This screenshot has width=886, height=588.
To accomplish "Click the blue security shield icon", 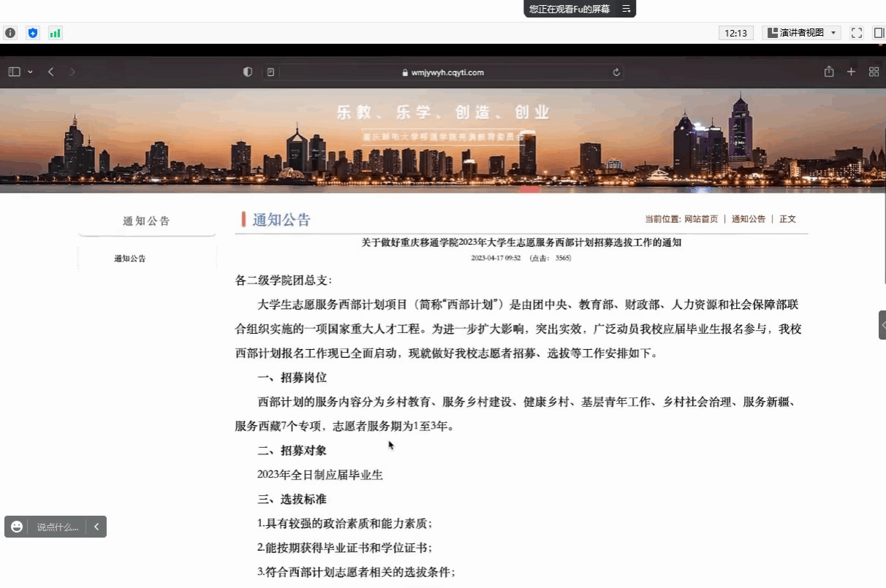I will coord(32,33).
